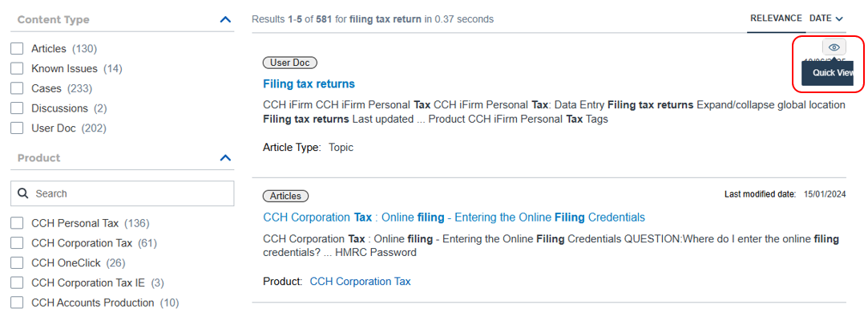The height and width of the screenshot is (313, 868).
Task: Check the User Doc filter
Action: point(17,128)
